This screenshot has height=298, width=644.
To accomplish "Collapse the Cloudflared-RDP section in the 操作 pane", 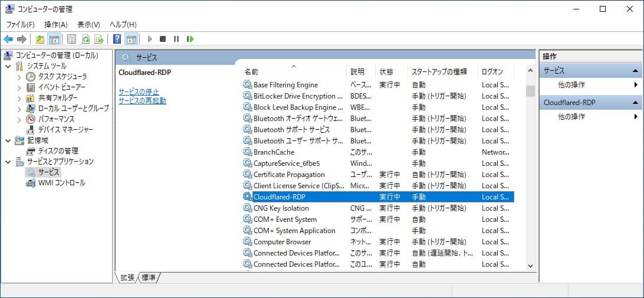I will tap(635, 102).
